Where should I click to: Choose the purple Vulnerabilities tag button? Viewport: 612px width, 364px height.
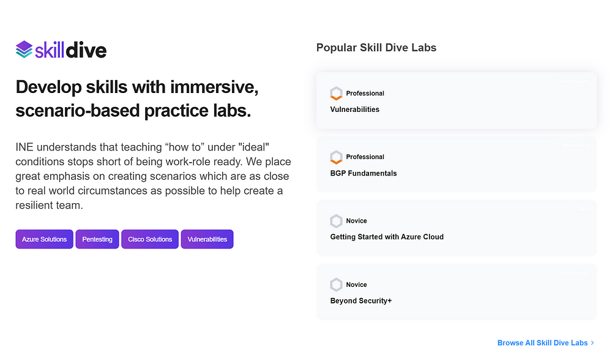pyautogui.click(x=207, y=239)
